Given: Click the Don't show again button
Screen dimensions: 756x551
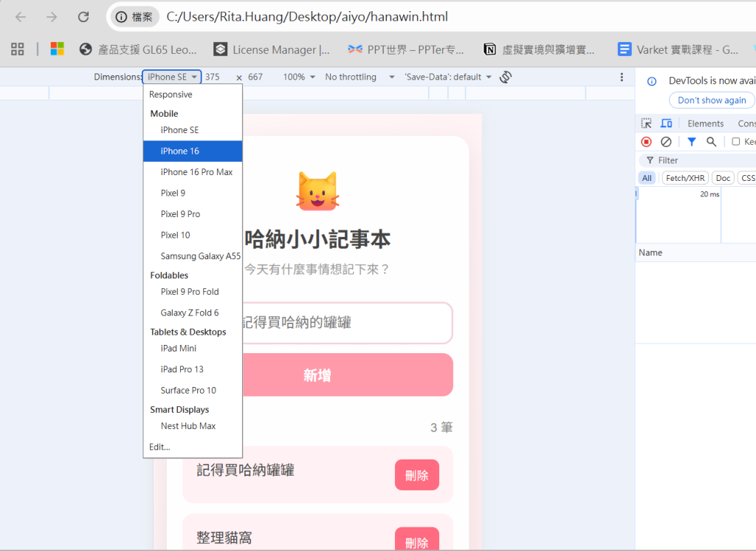Looking at the screenshot, I should [x=712, y=100].
